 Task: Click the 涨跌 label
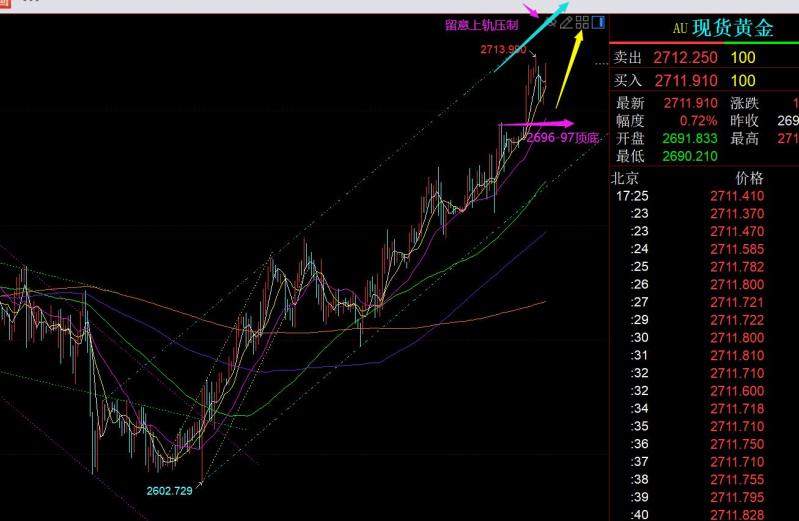point(744,103)
